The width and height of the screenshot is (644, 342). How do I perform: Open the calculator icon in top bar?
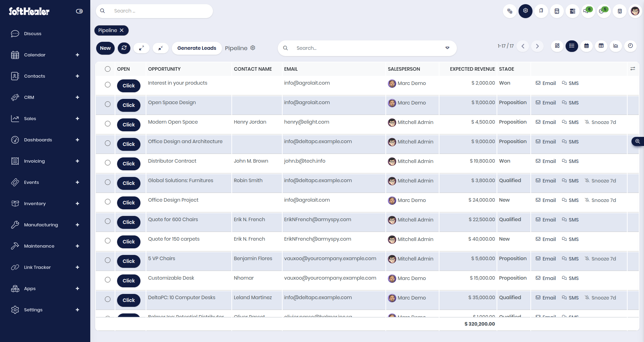click(x=557, y=11)
